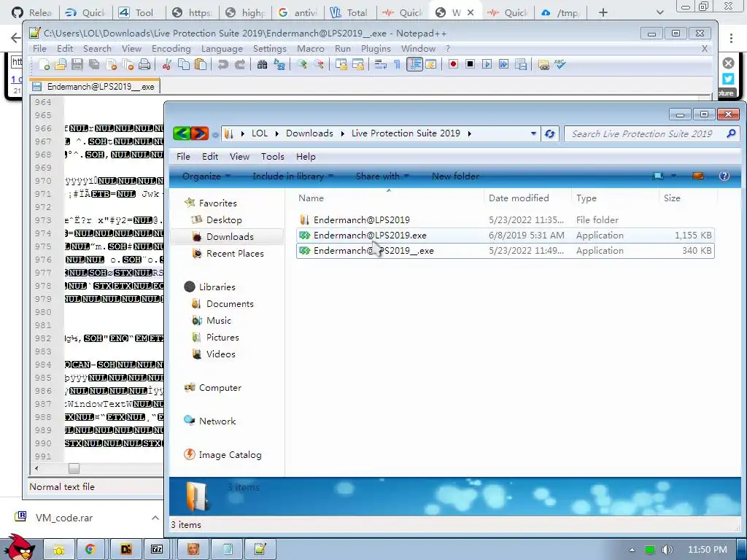
Task: Click New folder button in Explorer
Action: pos(455,176)
